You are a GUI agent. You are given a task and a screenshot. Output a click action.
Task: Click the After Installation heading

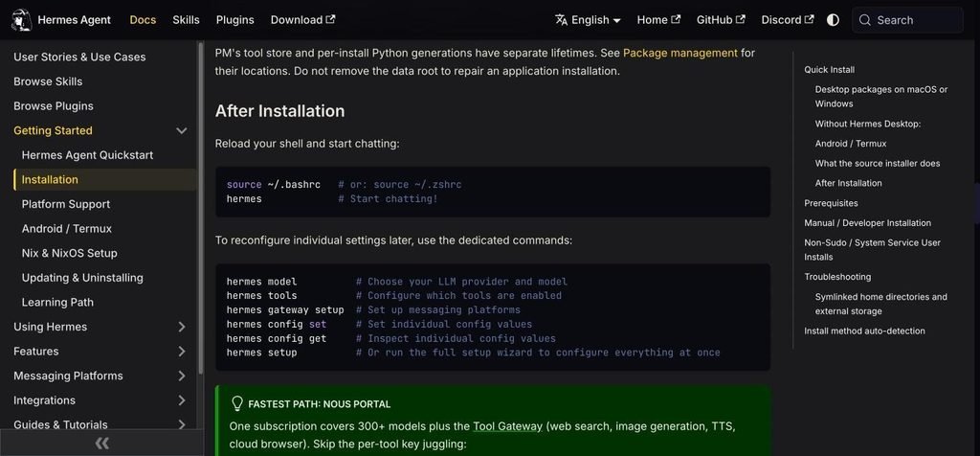(280, 111)
